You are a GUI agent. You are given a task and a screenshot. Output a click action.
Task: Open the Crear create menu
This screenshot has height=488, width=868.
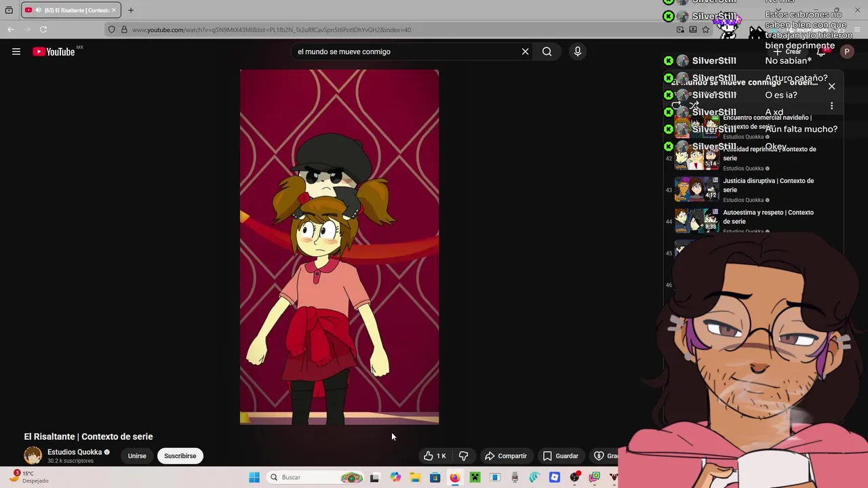coord(787,52)
